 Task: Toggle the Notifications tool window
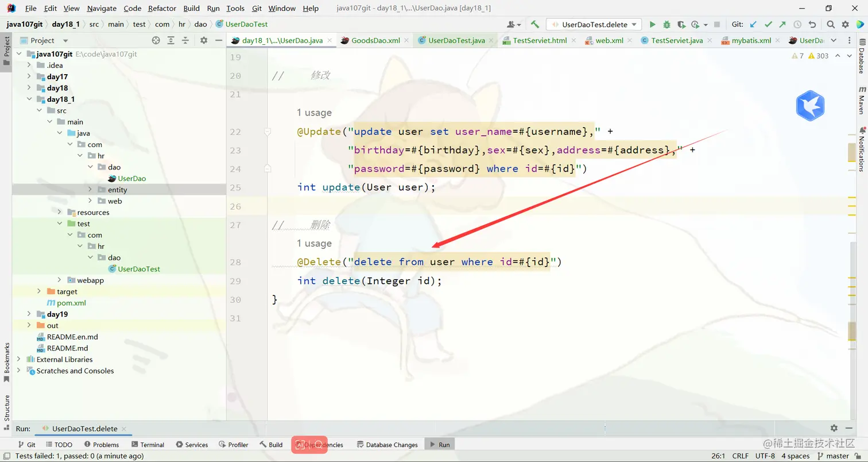coord(862,149)
